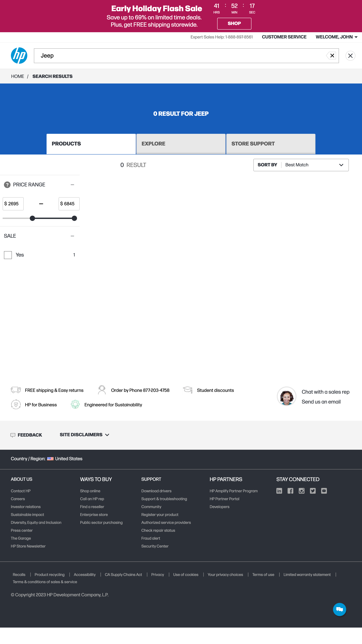Click the SHOP button in the sale banner
The height and width of the screenshot is (644, 362).
coord(234,23)
